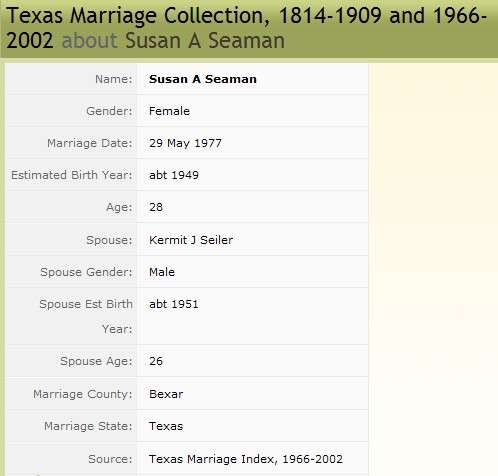Click the Age value 28
498x476 pixels.
156,207
